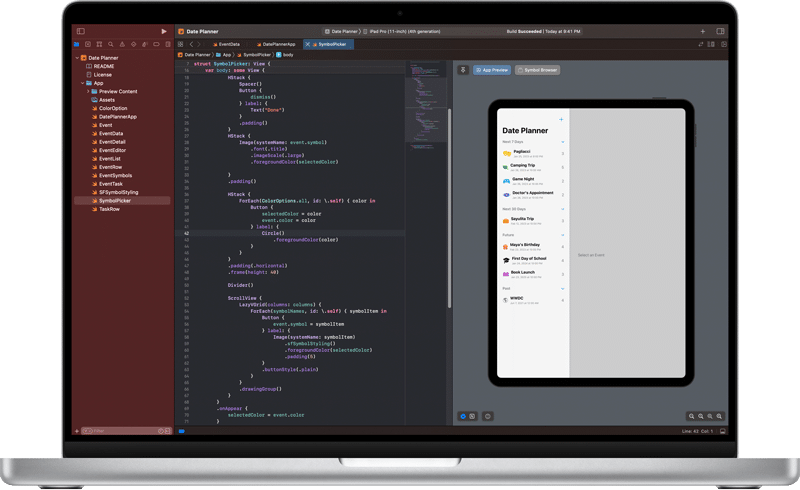800x490 pixels.
Task: Expand the Preview Content folder
Action: tap(88, 91)
